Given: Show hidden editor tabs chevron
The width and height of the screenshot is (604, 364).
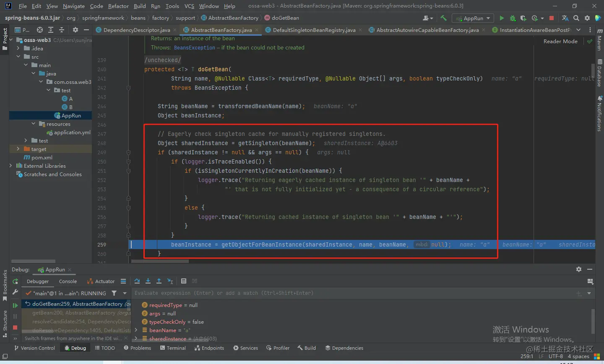Looking at the screenshot, I should pos(578,30).
